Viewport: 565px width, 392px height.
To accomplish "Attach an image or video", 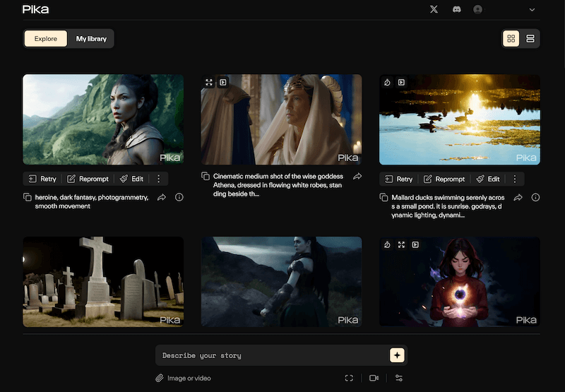I will click(184, 378).
